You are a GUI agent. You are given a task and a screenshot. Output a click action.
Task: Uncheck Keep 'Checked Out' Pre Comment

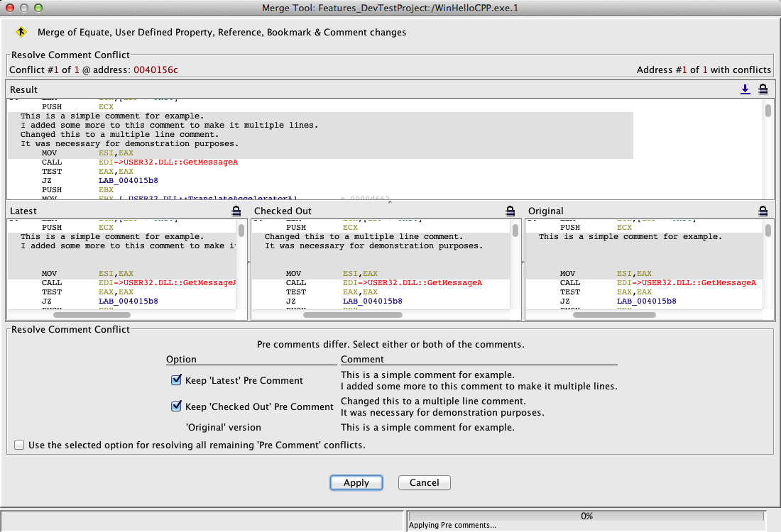177,406
